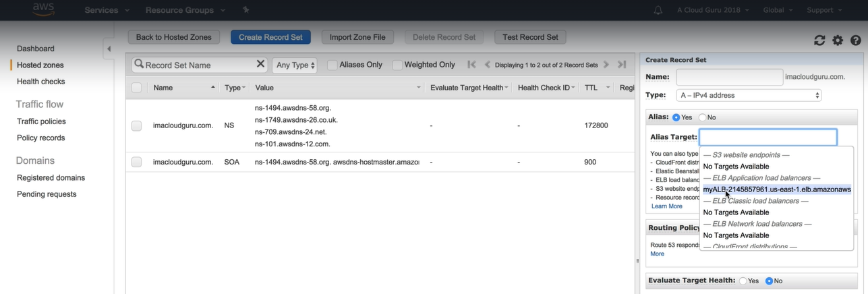Open the More link under Routing Policy
This screenshot has width=868, height=294.
click(x=657, y=254)
